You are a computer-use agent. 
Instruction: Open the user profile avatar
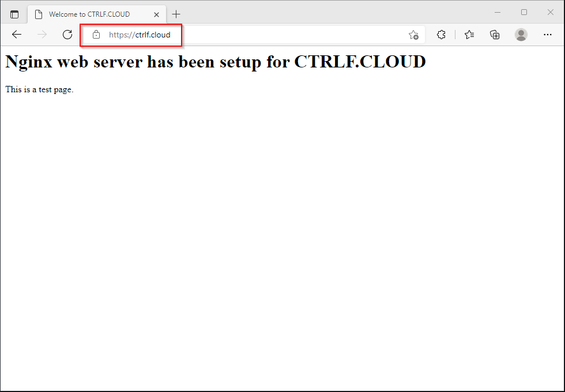[x=521, y=35]
